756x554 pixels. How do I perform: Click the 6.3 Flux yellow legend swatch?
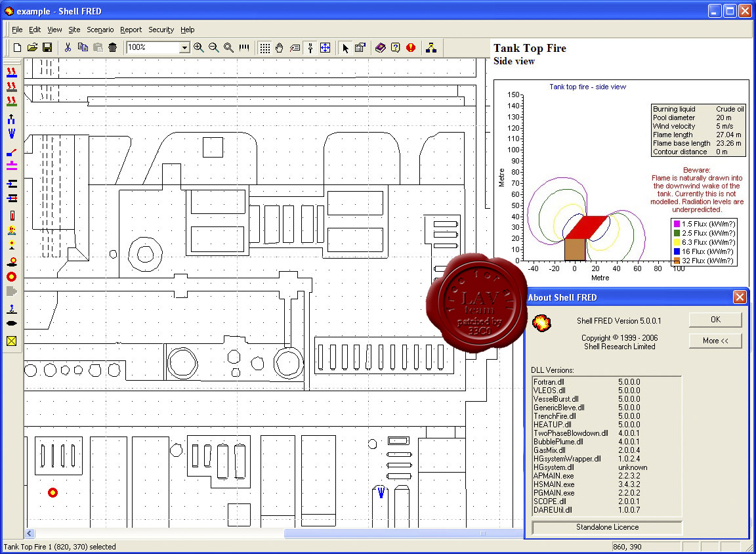pos(677,242)
